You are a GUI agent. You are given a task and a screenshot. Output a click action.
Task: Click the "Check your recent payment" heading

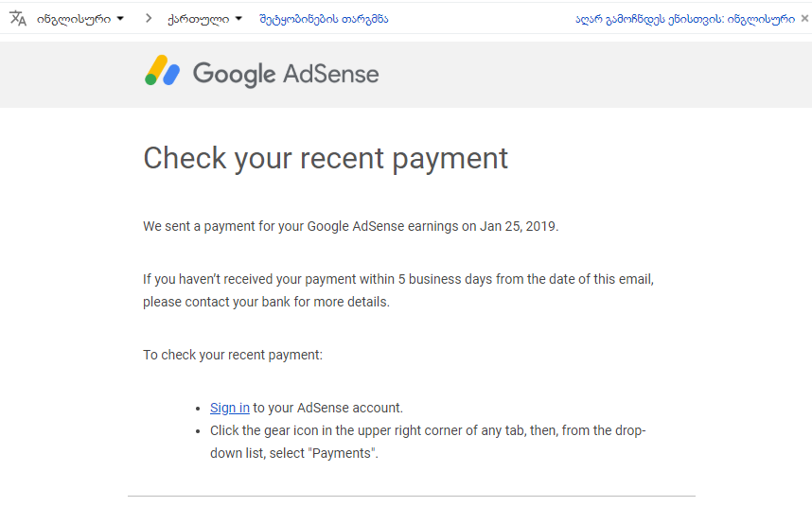coord(326,158)
